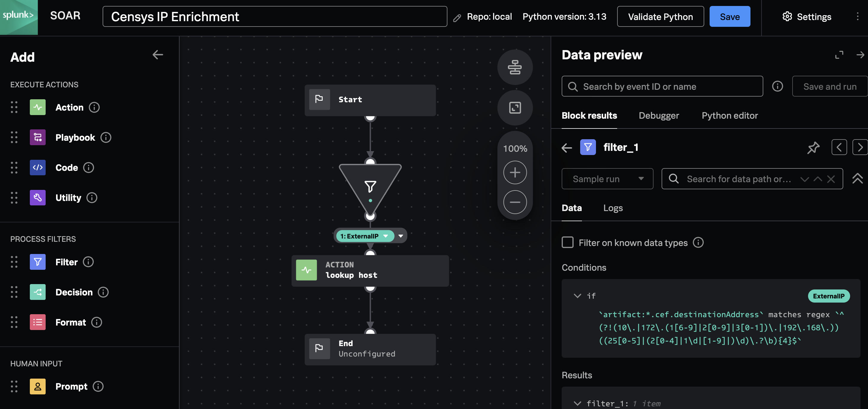Click the auto-arrange layout icon on canvas
This screenshot has width=868, height=409.
(515, 67)
